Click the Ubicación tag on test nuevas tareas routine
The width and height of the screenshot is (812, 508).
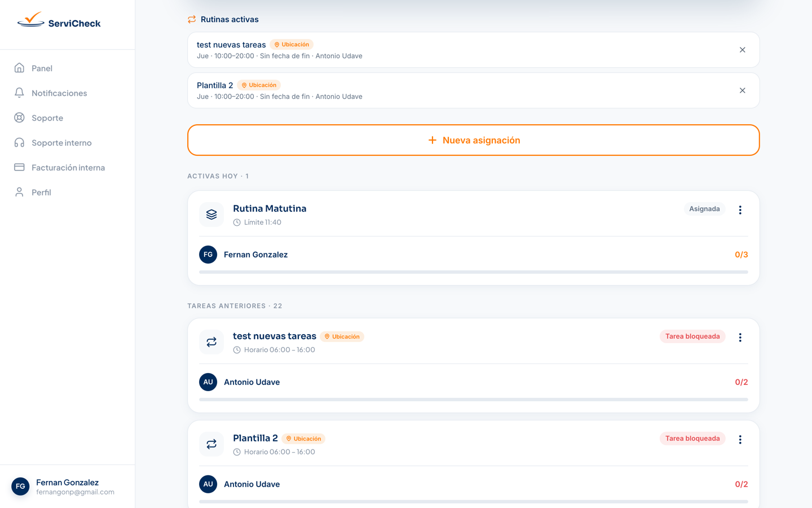click(x=292, y=45)
